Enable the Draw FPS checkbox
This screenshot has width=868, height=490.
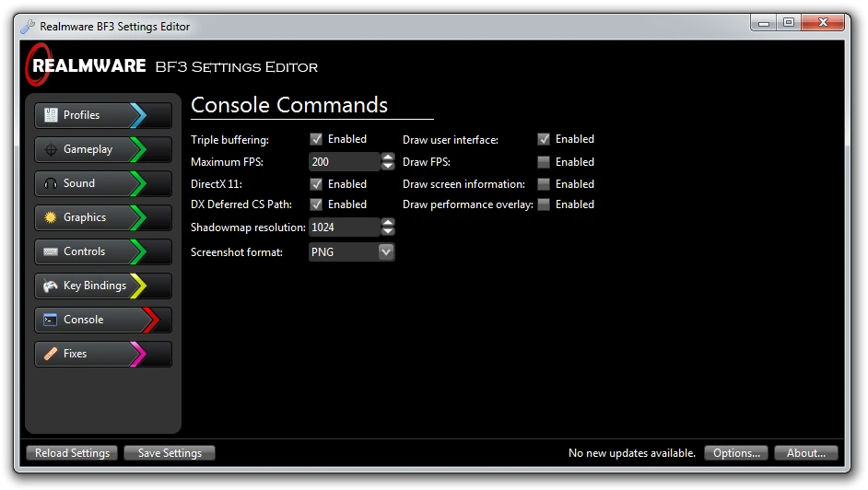pyautogui.click(x=544, y=162)
